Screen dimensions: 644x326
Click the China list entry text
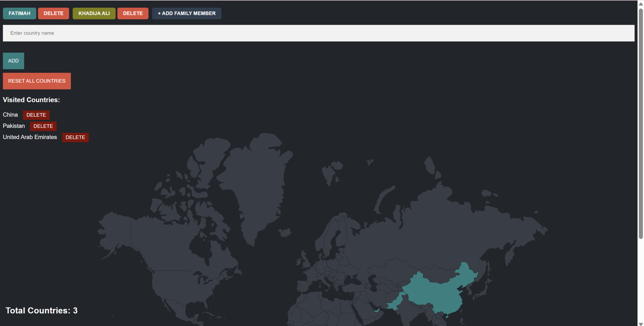(10, 115)
